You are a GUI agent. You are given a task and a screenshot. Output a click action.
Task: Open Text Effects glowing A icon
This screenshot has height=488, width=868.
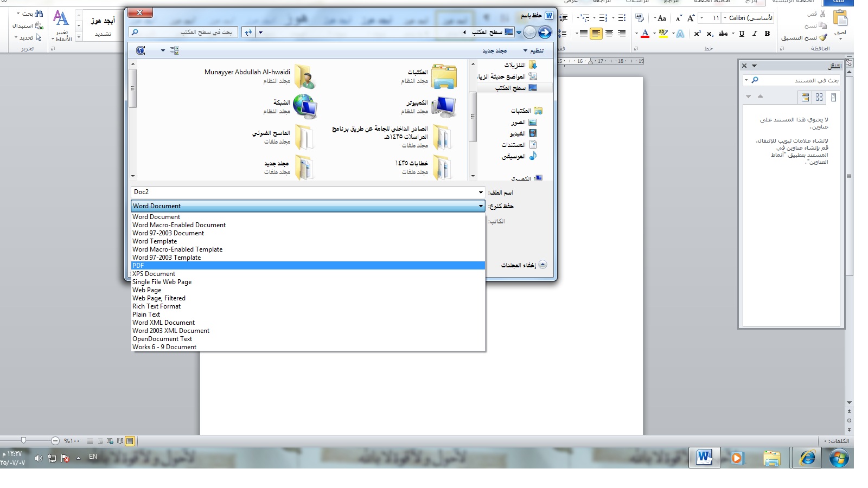pos(680,34)
